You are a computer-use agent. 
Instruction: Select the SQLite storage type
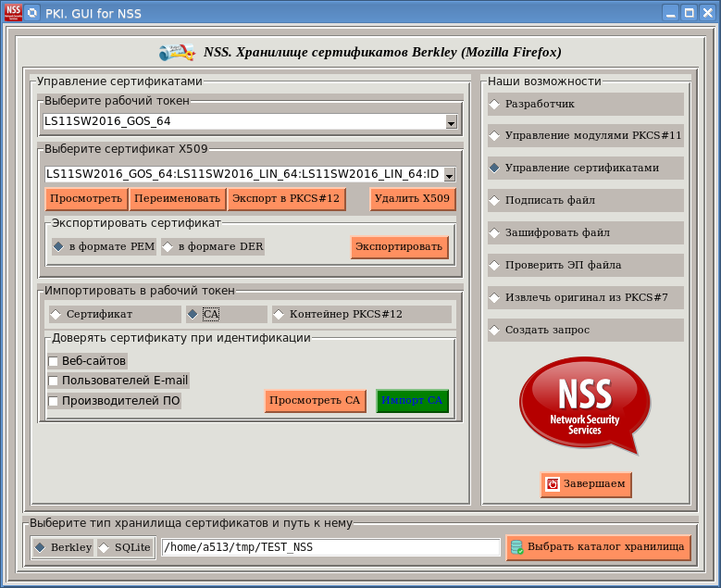click(104, 547)
